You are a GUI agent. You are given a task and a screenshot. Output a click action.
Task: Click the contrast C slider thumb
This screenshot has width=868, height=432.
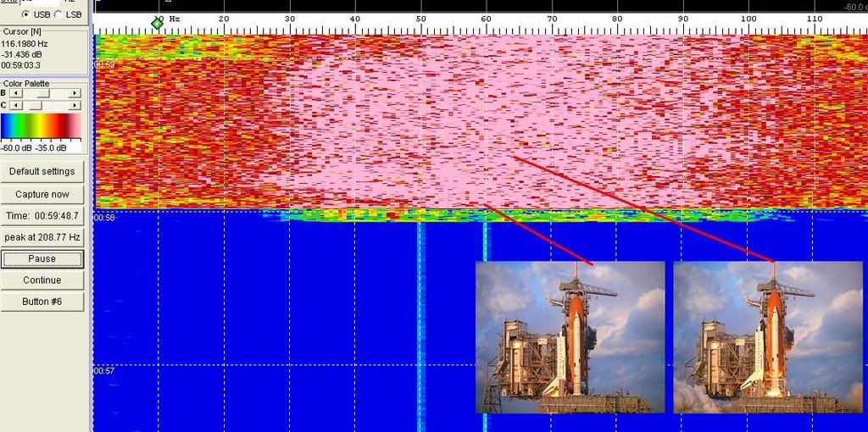(x=35, y=105)
